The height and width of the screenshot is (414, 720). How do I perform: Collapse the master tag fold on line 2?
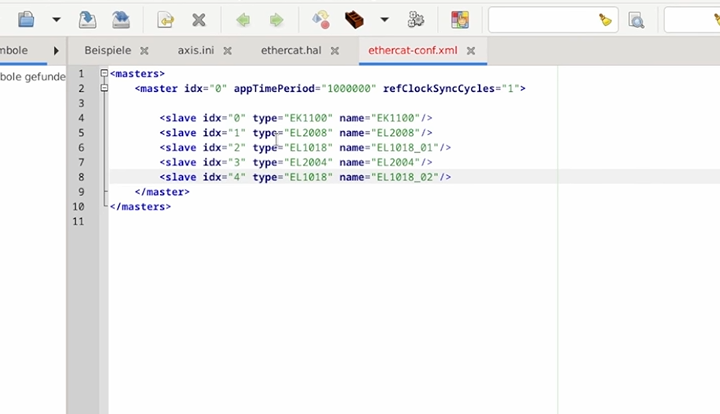[104, 89]
